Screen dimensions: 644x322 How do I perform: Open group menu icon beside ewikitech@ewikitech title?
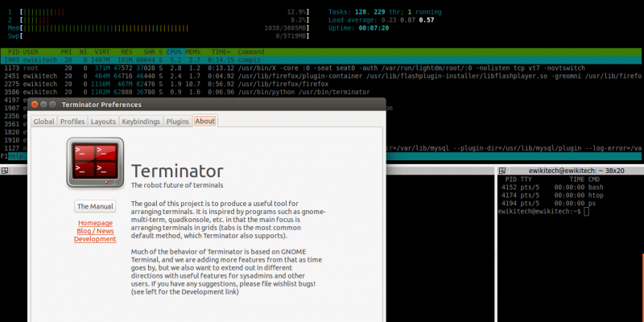click(502, 171)
